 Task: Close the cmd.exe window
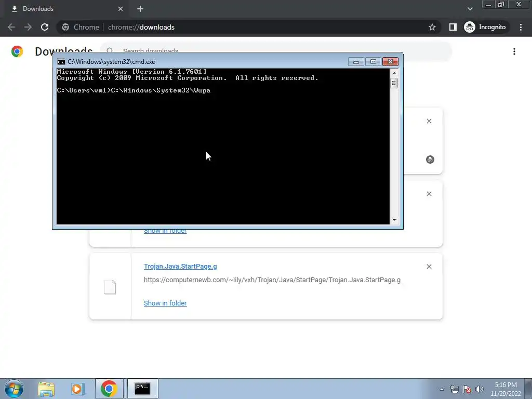(390, 62)
